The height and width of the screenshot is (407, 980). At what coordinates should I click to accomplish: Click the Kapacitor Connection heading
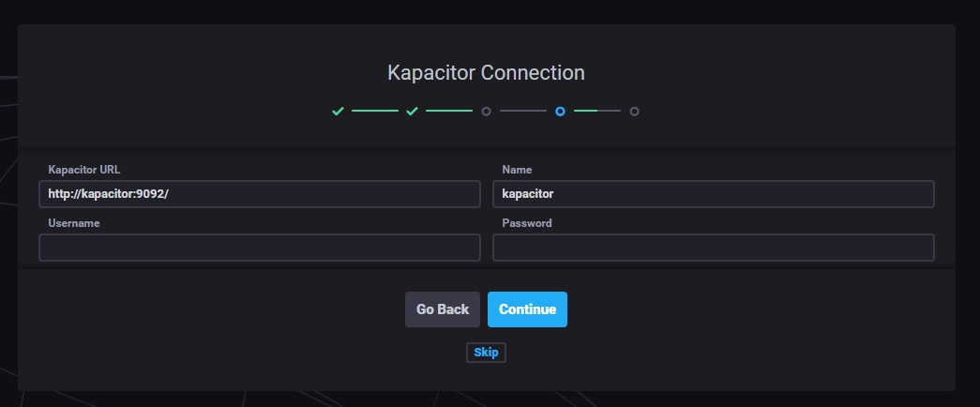coord(486,73)
